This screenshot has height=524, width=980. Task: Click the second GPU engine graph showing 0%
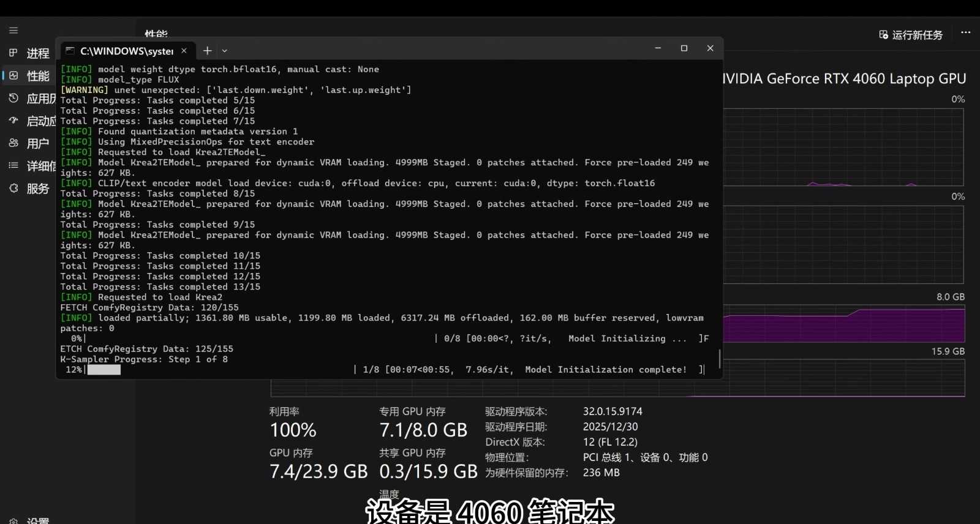coord(844,244)
